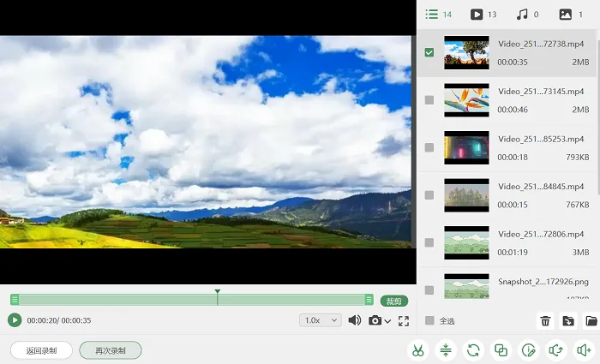
Task: Import files with folder-arrow icon
Action: (x=568, y=321)
